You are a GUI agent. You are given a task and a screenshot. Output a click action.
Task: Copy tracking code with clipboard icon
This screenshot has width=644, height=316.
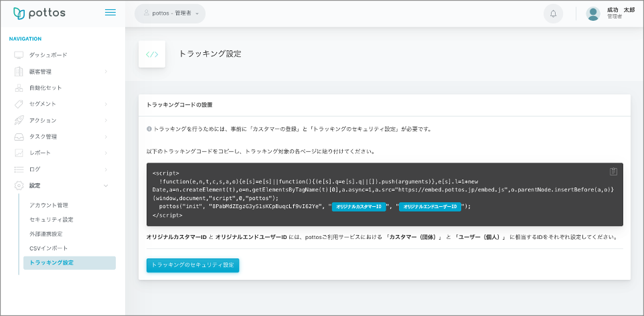coord(613,172)
